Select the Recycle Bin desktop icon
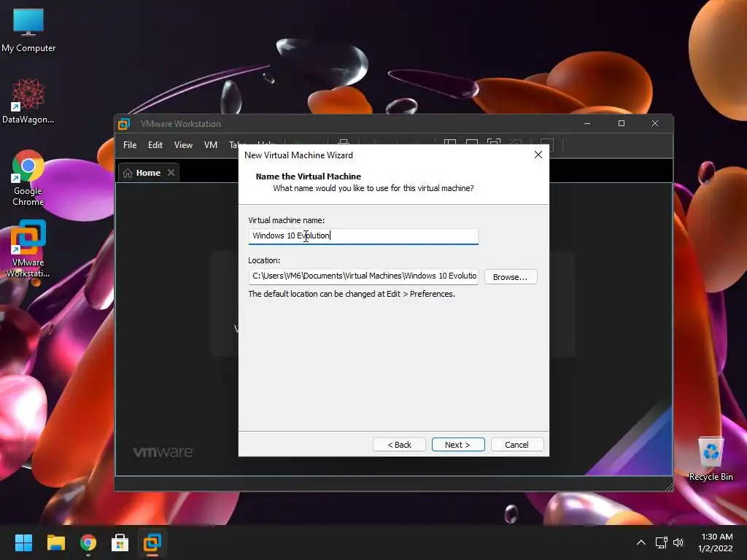 coord(711,459)
